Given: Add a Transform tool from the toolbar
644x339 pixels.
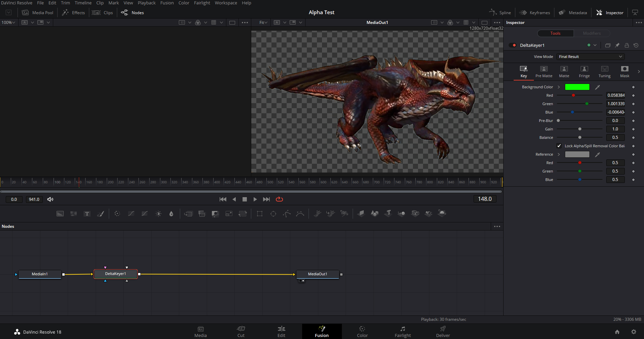Looking at the screenshot, I should tap(243, 214).
